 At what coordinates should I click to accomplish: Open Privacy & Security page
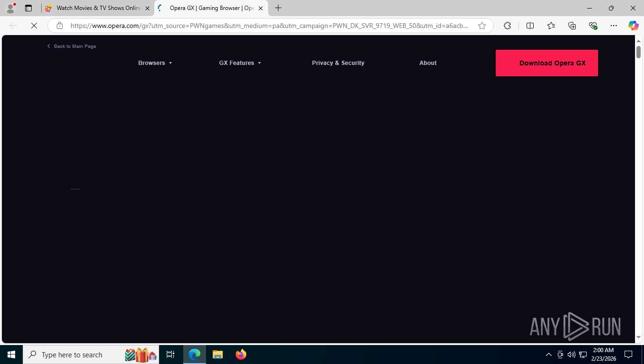pos(338,63)
